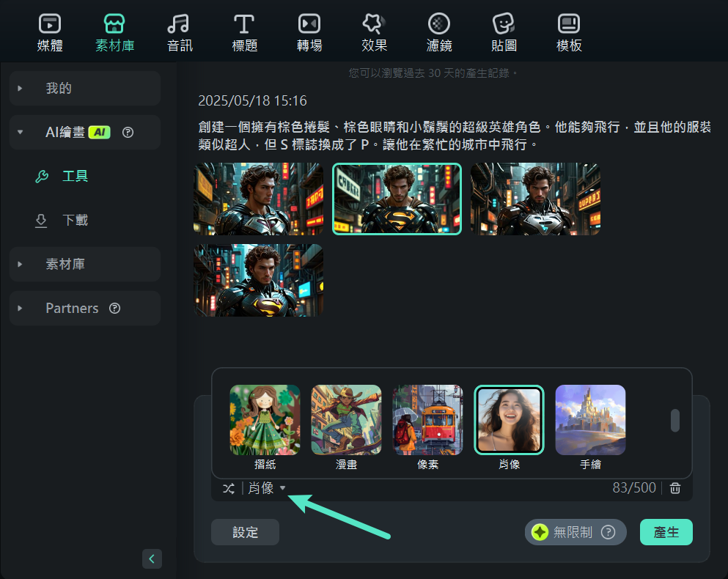Choose the 肖像 portrait style
This screenshot has width=728, height=579.
pos(509,420)
